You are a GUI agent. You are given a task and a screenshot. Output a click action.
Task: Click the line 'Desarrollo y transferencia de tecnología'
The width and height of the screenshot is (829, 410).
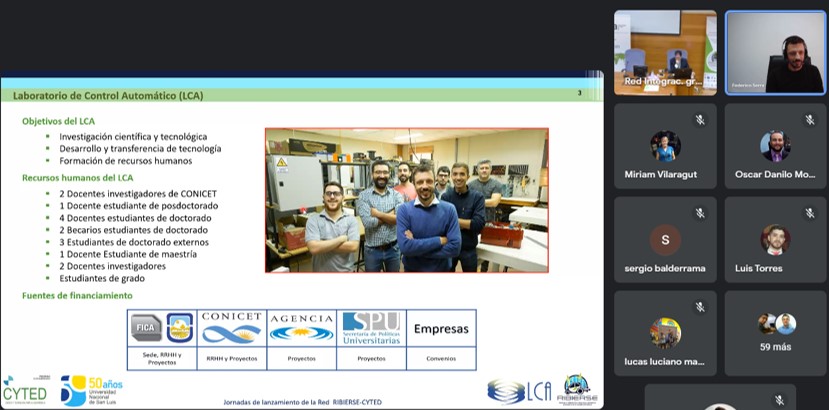pos(140,149)
